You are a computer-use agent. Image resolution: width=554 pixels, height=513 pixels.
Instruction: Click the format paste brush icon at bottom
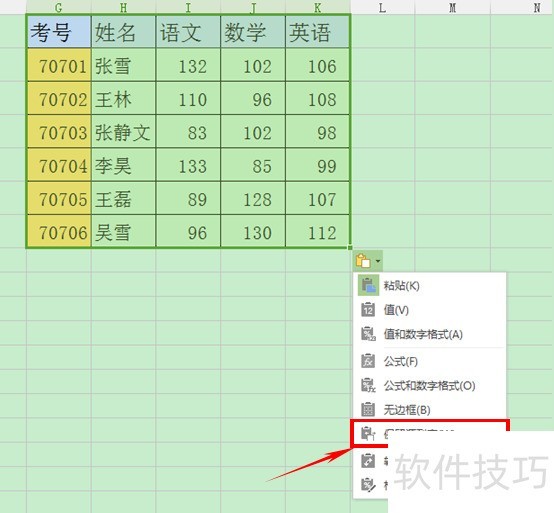[368, 485]
